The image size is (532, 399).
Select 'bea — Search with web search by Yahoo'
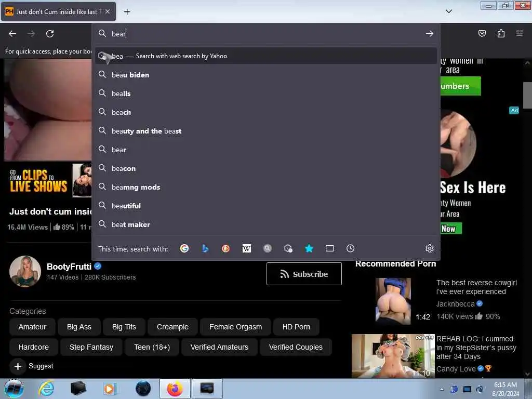[x=266, y=56]
